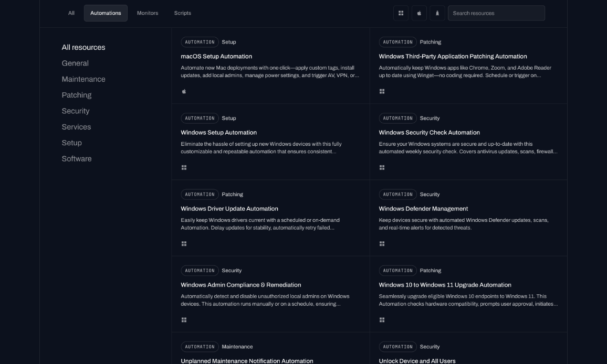Open the Scripts tab
The height and width of the screenshot is (364, 607).
coord(182,13)
